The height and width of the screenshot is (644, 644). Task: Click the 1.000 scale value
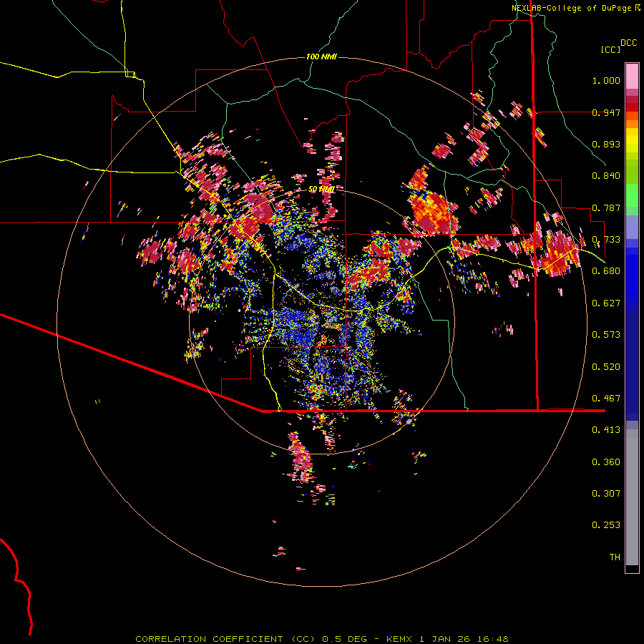[606, 80]
